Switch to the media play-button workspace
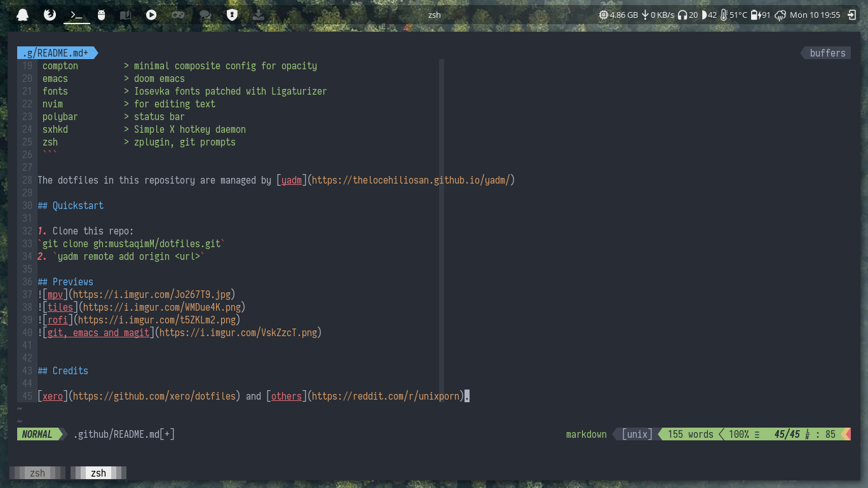Screen dimensions: 868x488 [151, 15]
